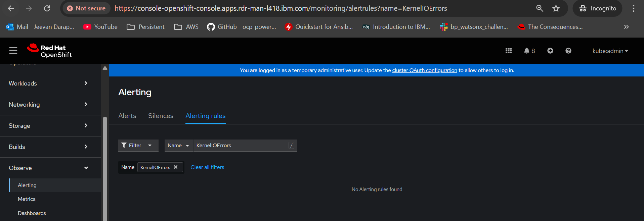The image size is (644, 221).
Task: Open the cluster OAuth configuration link
Action: (425, 70)
